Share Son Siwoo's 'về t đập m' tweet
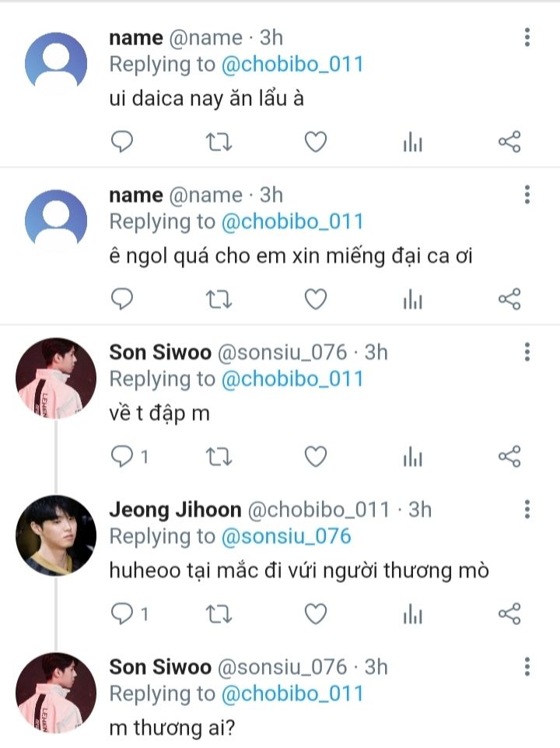560x748 pixels. point(509,456)
